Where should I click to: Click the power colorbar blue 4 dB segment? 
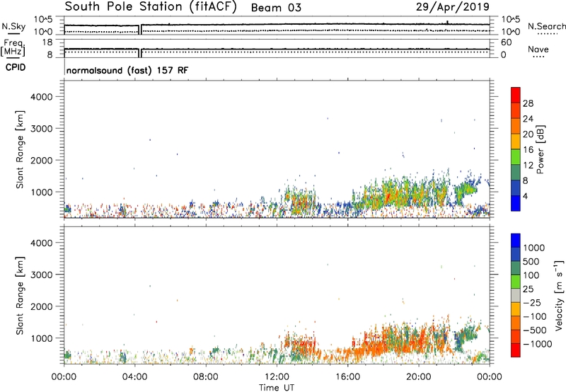(x=516, y=203)
